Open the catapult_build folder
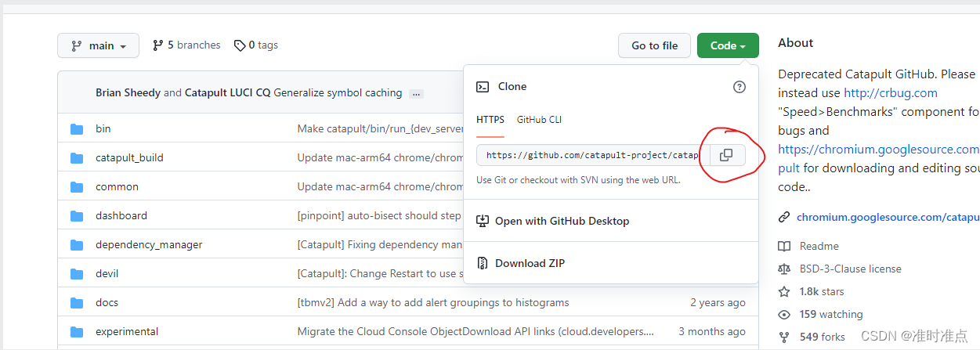This screenshot has width=980, height=350. (x=129, y=158)
